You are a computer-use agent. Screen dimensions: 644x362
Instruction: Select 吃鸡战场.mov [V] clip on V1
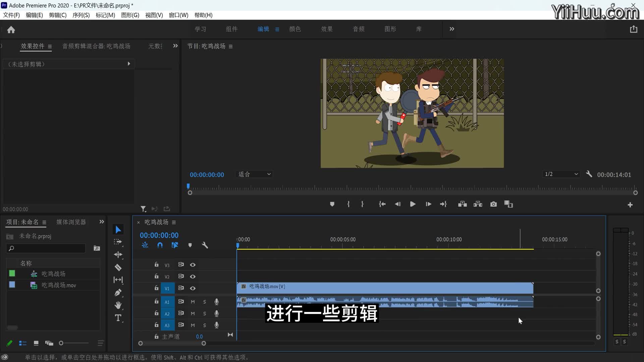pyautogui.click(x=385, y=288)
